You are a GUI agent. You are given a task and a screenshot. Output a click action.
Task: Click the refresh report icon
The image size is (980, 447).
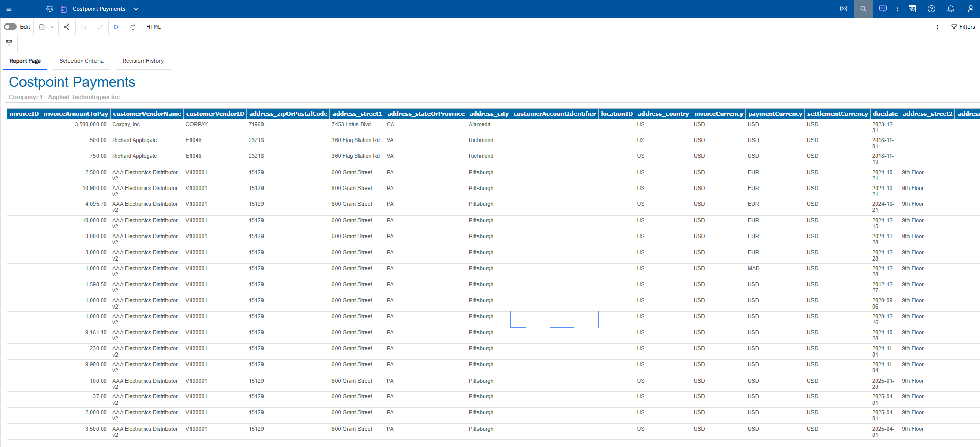[x=133, y=27]
